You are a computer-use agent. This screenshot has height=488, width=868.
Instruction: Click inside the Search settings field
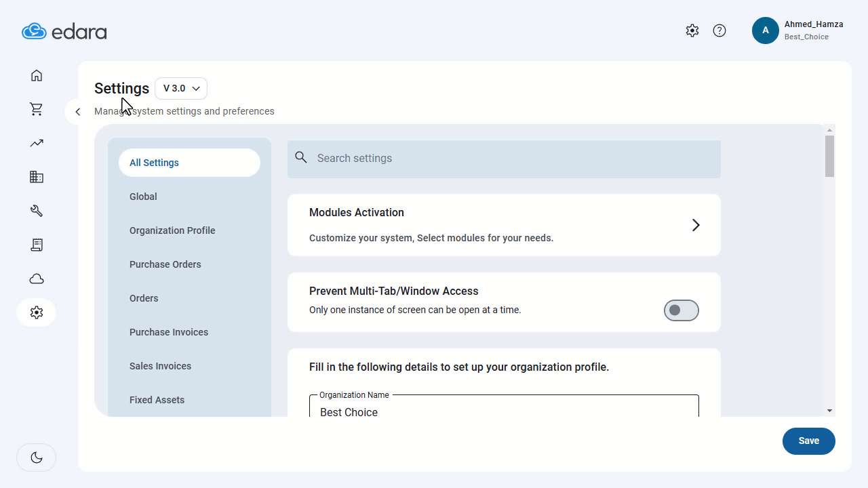(504, 159)
